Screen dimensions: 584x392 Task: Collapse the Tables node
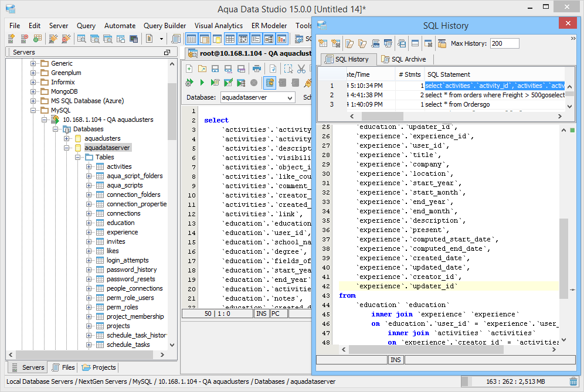[78, 157]
